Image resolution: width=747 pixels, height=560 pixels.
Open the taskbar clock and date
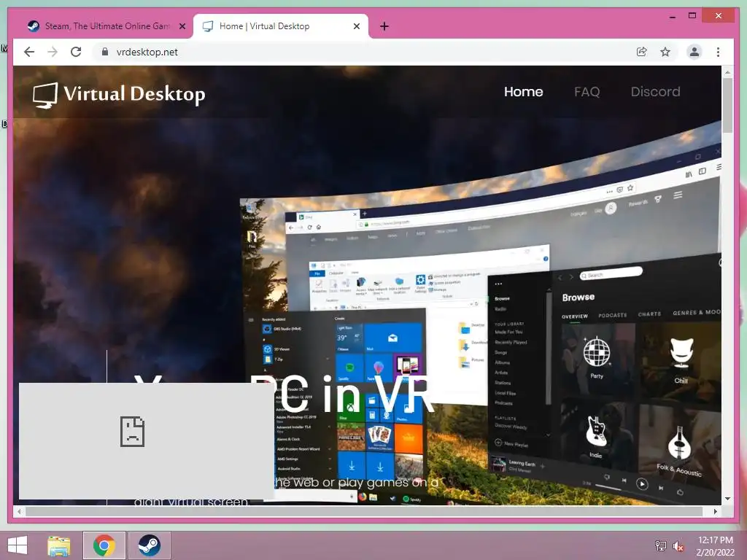click(715, 546)
